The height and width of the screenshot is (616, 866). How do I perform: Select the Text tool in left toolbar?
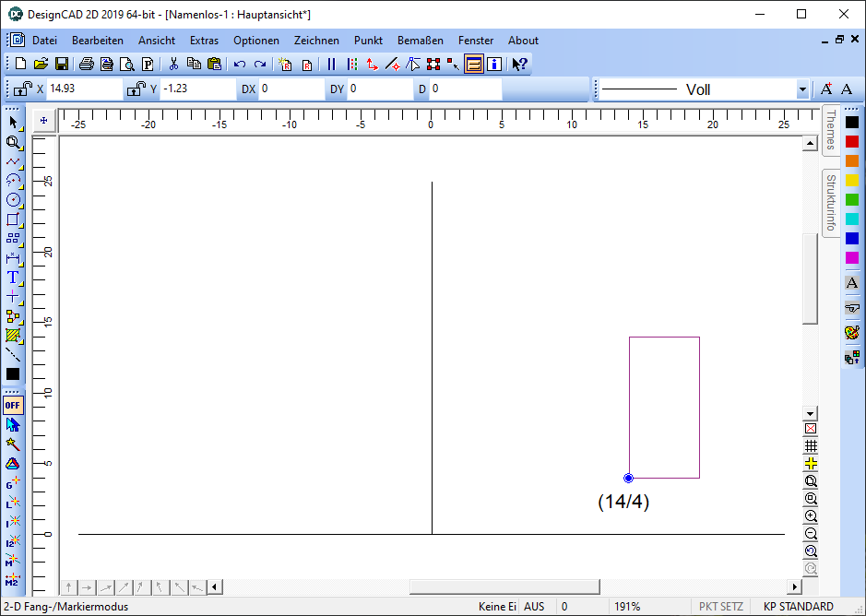click(x=13, y=278)
